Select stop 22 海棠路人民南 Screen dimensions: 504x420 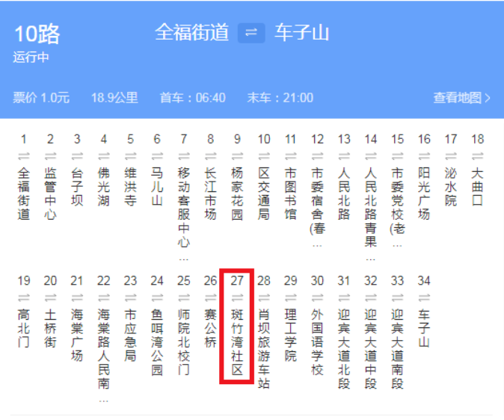(104, 356)
